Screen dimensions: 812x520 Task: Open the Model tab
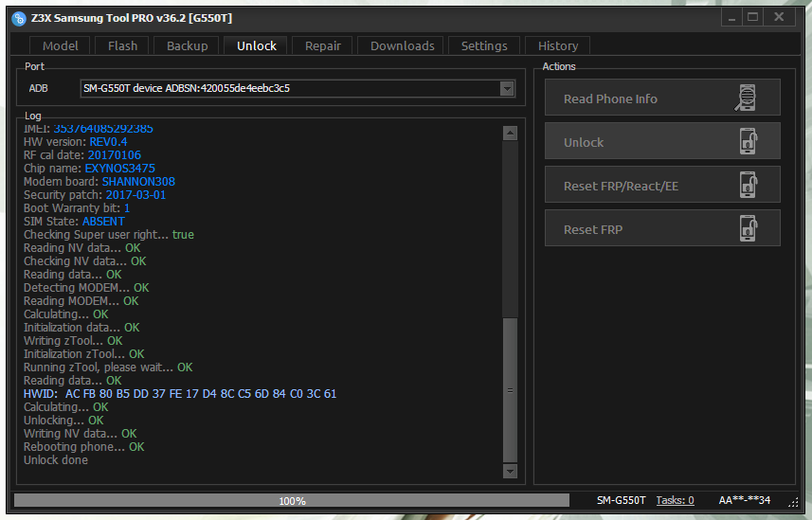pyautogui.click(x=60, y=45)
